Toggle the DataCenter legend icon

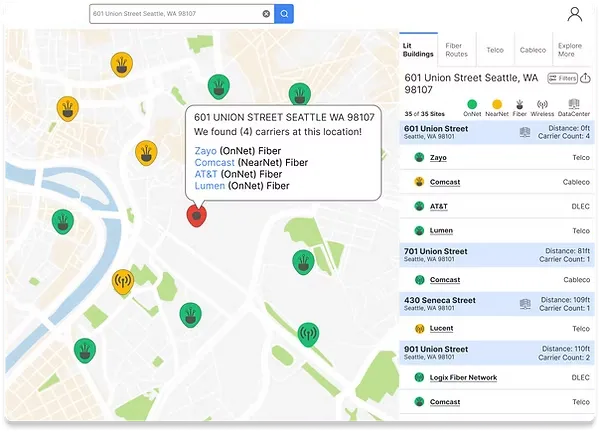tap(574, 108)
